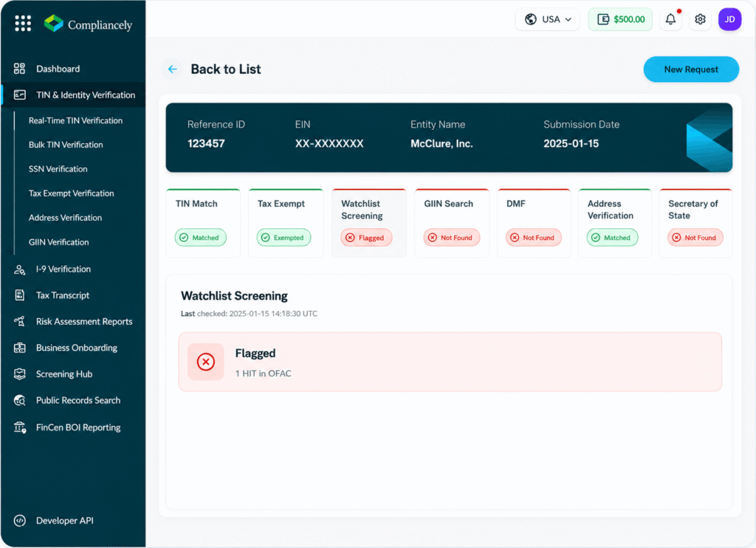Screen dimensions: 756x548
Task: Collapse TIN & Identity Verification menu
Action: click(73, 95)
